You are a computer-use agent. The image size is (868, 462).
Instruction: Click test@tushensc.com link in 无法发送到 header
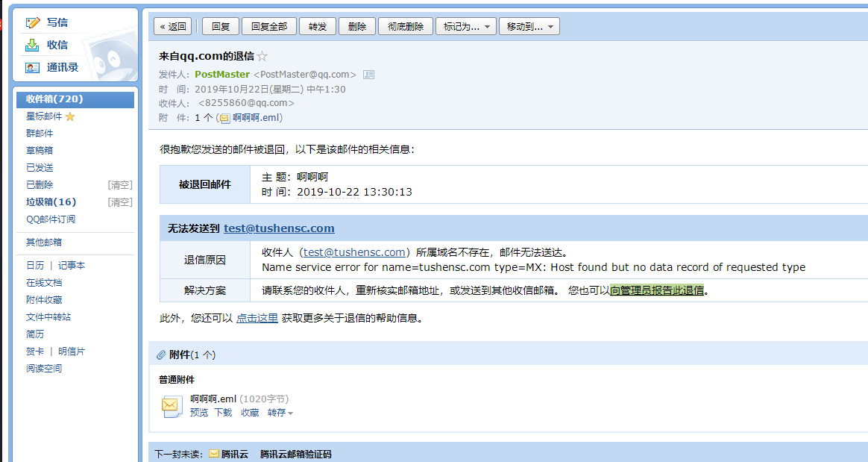pos(279,228)
